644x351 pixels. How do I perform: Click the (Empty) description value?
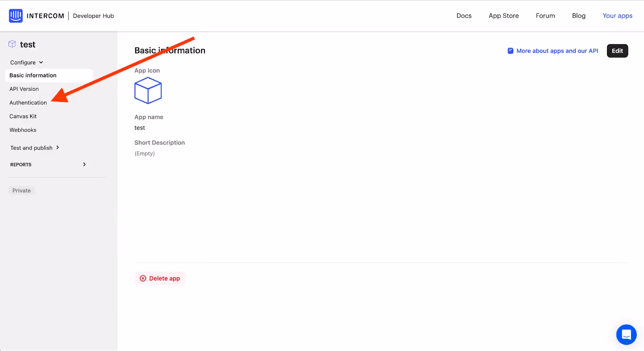[x=144, y=153]
